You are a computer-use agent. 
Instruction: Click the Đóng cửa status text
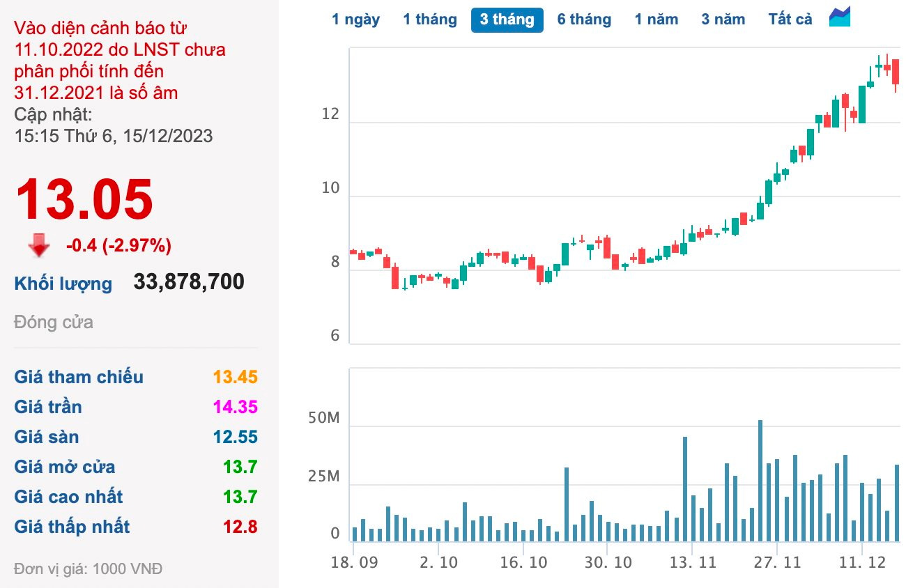point(54,323)
